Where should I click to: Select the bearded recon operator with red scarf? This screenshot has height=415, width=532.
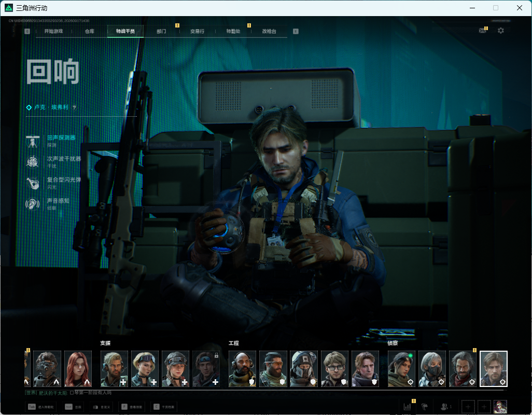(463, 369)
